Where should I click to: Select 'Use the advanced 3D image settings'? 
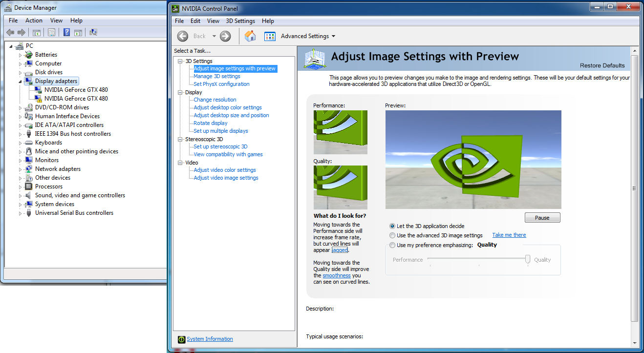(x=392, y=235)
